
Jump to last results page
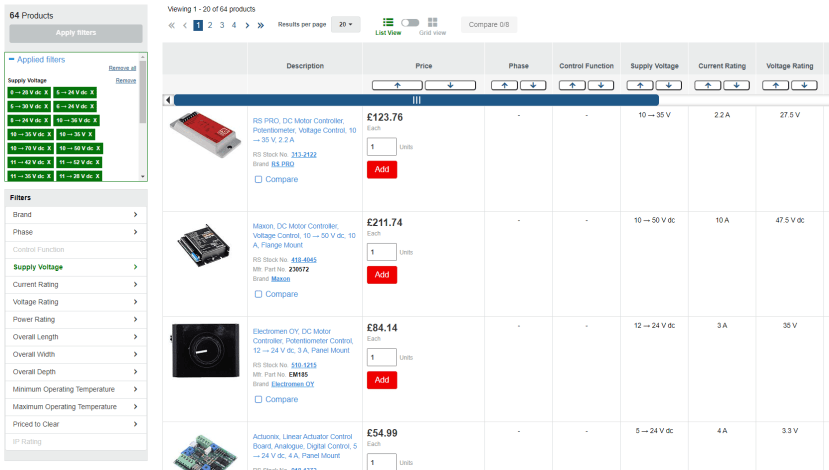click(261, 25)
